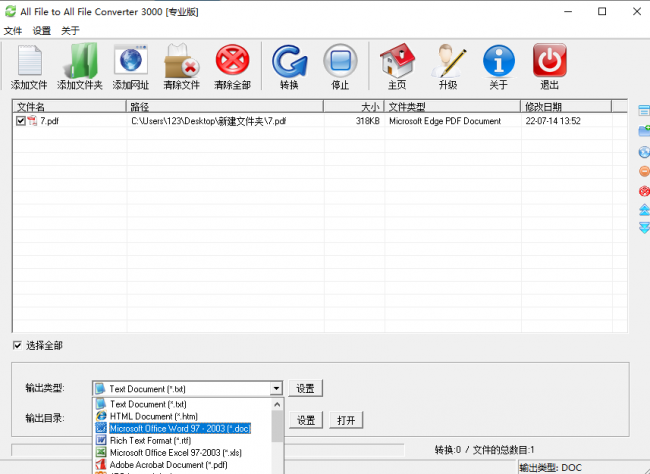Click the 318KB size cell
650x474 pixels.
click(x=368, y=121)
